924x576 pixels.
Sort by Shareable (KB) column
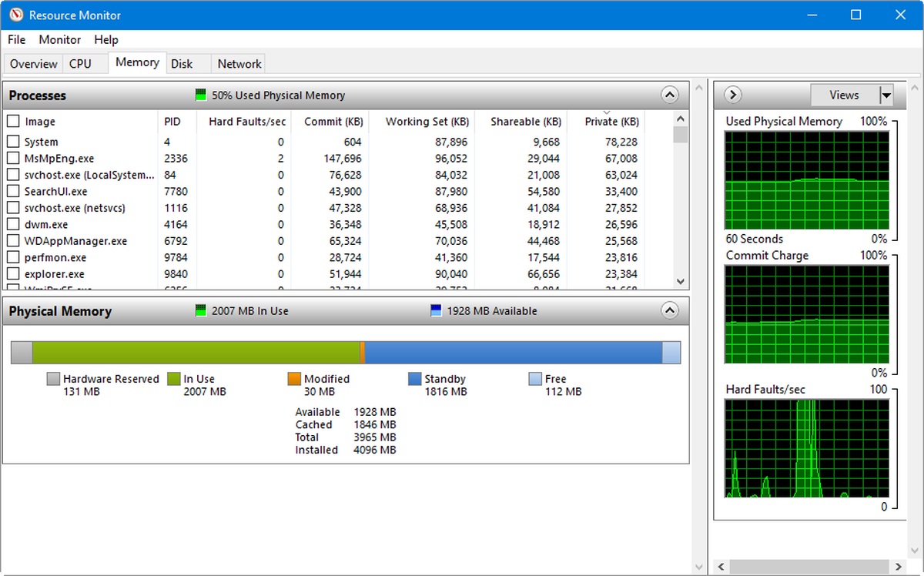click(x=521, y=121)
